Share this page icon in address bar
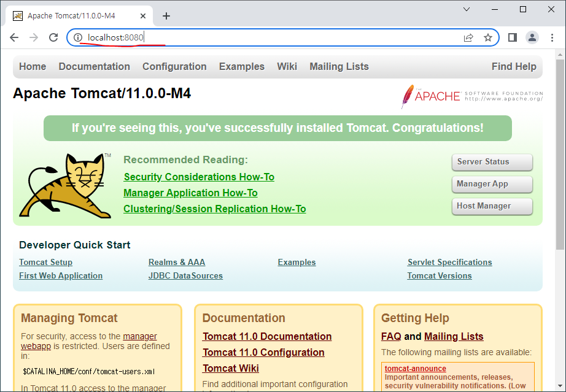Image resolution: width=566 pixels, height=392 pixels. click(x=468, y=37)
